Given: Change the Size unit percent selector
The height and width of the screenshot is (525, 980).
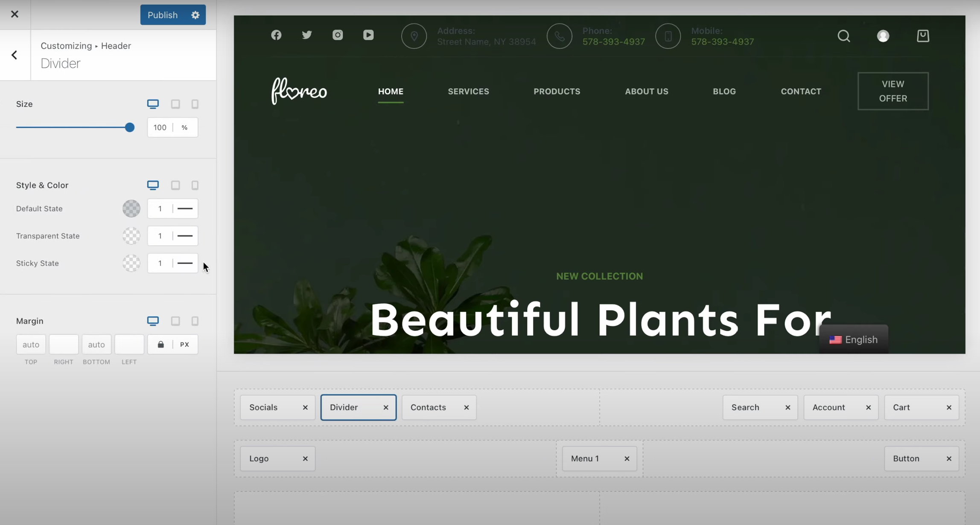Looking at the screenshot, I should coord(184,128).
